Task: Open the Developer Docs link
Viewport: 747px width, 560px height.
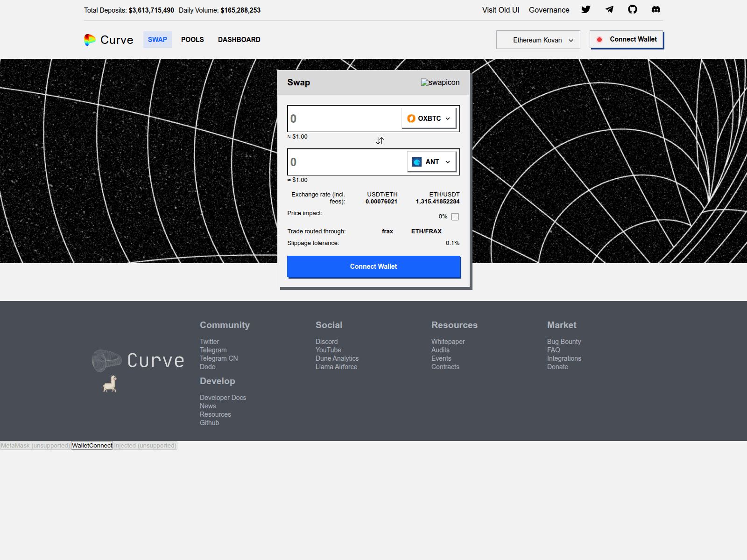Action: tap(223, 398)
